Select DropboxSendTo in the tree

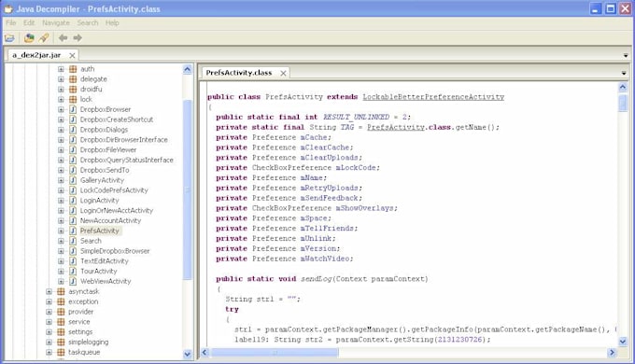[105, 170]
